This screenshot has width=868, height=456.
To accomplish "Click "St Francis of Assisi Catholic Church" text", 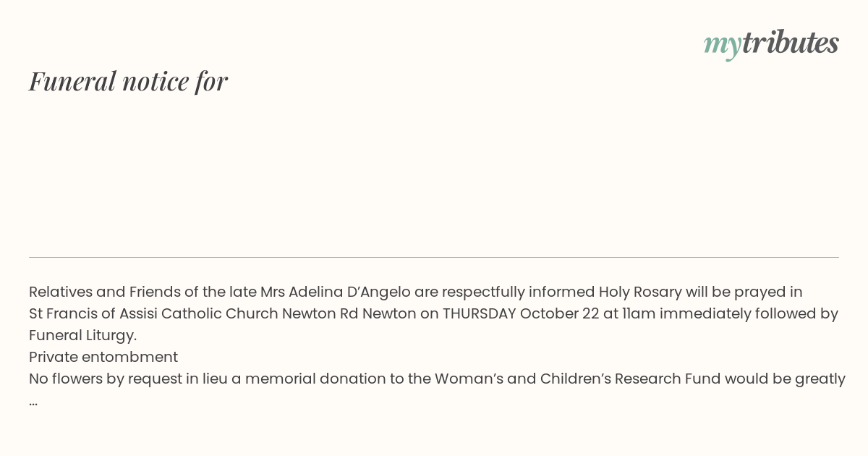I will (153, 314).
